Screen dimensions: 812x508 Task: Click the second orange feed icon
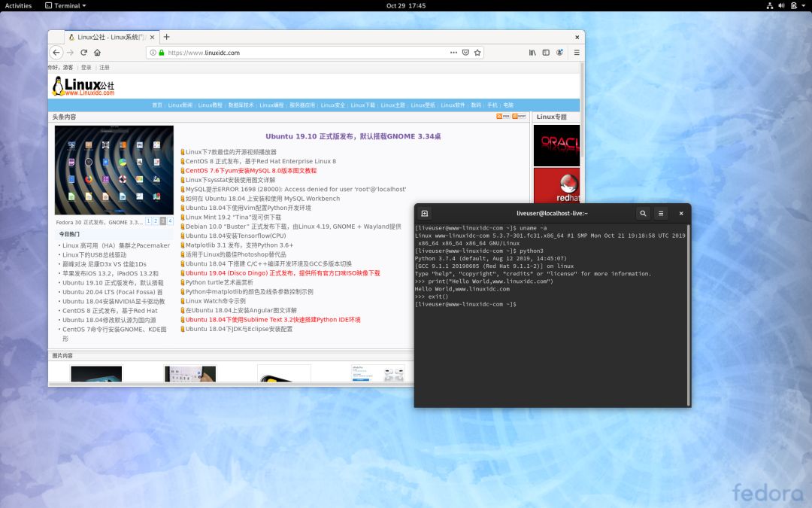pyautogui.click(x=519, y=116)
